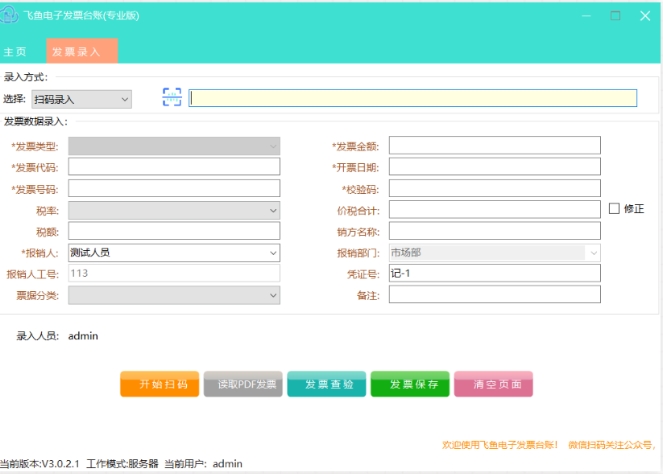
Task: Click the app logo in title bar
Action: click(8, 15)
